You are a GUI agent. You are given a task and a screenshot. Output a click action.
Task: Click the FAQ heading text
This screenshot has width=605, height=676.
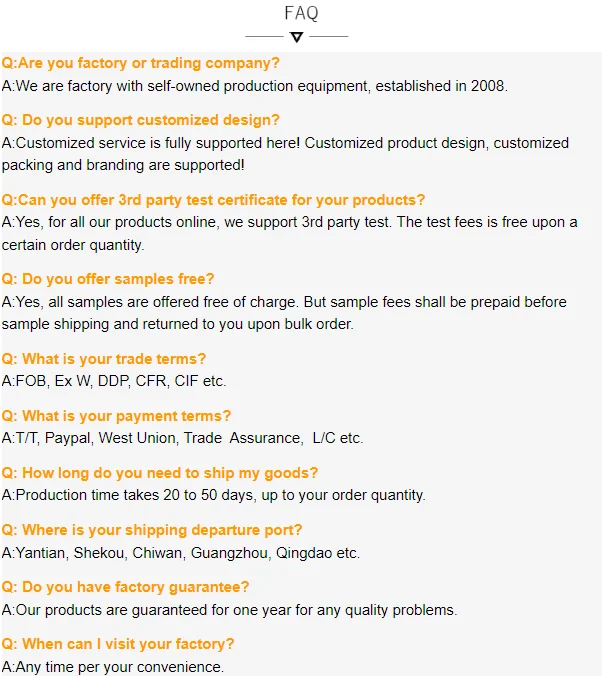pyautogui.click(x=301, y=13)
